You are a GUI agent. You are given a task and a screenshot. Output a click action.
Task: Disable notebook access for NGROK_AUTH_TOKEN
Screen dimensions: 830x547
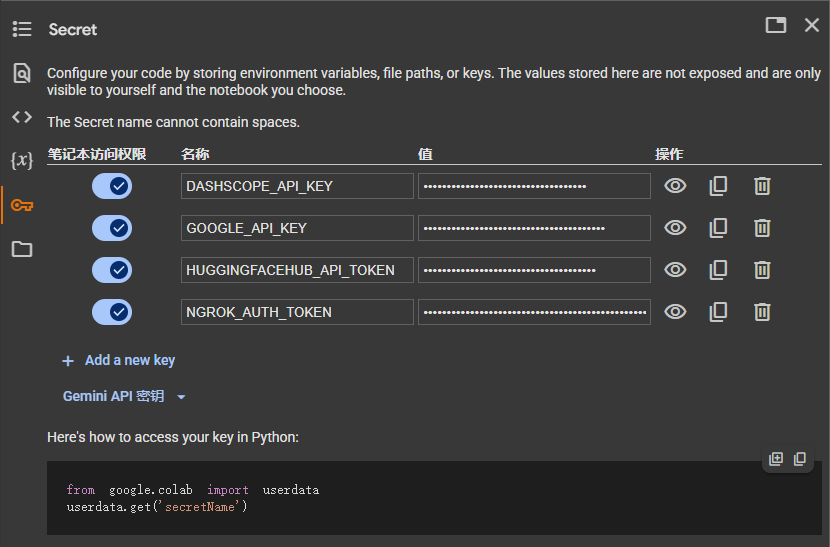112,312
